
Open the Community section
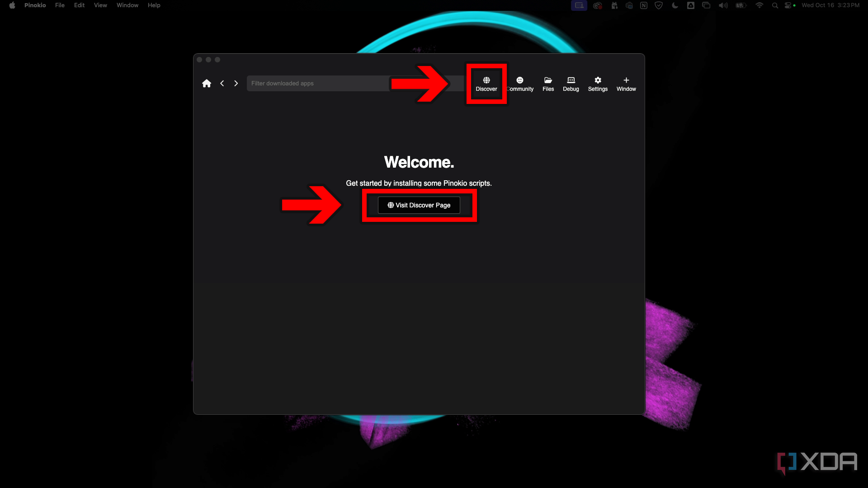[x=520, y=84]
